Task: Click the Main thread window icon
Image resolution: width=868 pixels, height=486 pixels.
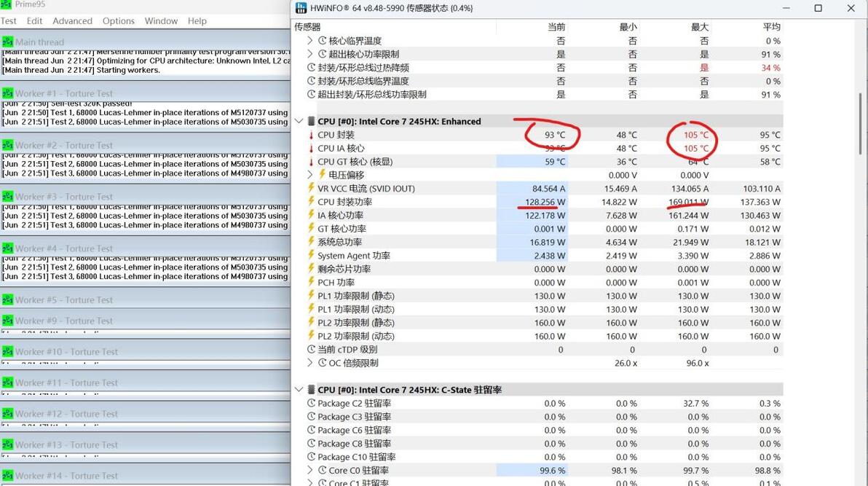Action: [x=7, y=42]
